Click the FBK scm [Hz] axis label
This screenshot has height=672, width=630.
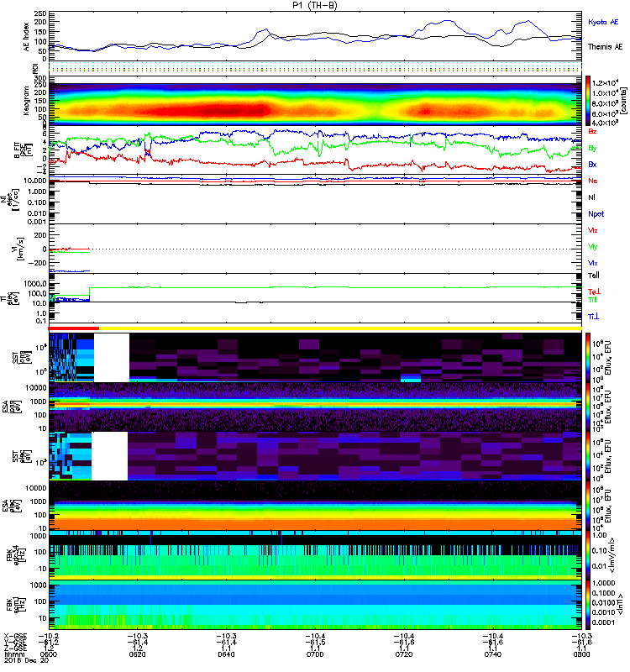pos(18,605)
